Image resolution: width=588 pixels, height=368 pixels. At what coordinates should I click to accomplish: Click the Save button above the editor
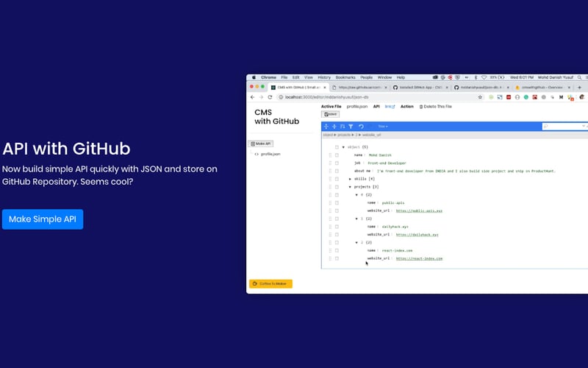coord(330,114)
